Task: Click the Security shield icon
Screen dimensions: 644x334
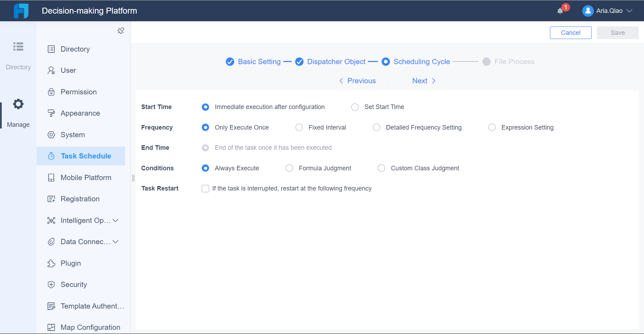Action: 51,285
